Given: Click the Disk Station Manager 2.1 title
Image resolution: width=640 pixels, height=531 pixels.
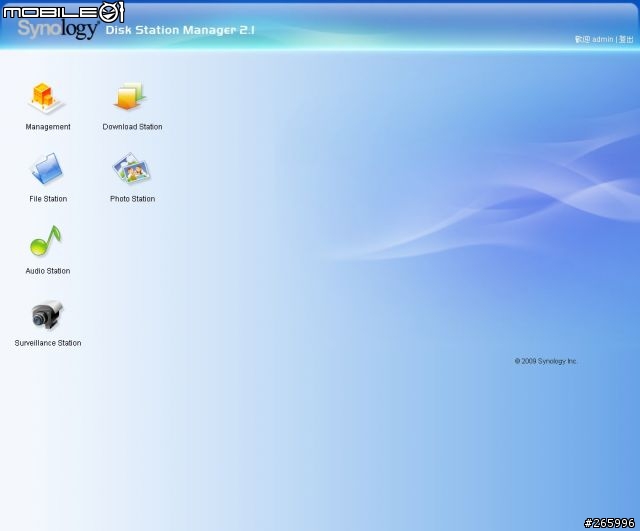Looking at the screenshot, I should click(x=180, y=30).
